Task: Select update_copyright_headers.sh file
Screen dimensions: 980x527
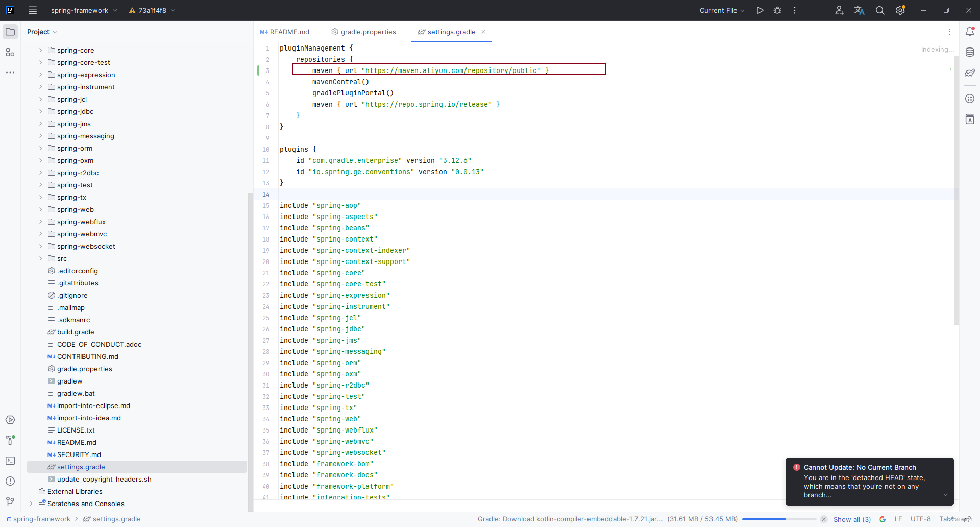Action: click(104, 479)
